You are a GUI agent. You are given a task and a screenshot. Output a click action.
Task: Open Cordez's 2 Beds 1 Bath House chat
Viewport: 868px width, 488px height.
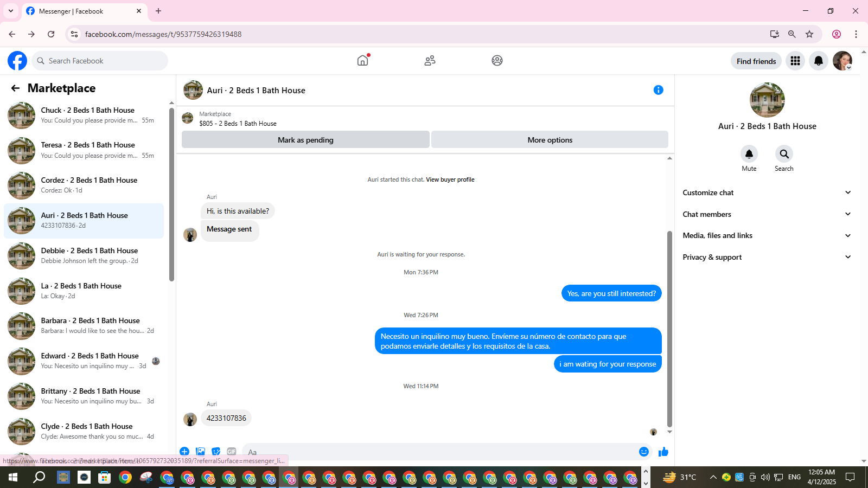click(x=84, y=185)
